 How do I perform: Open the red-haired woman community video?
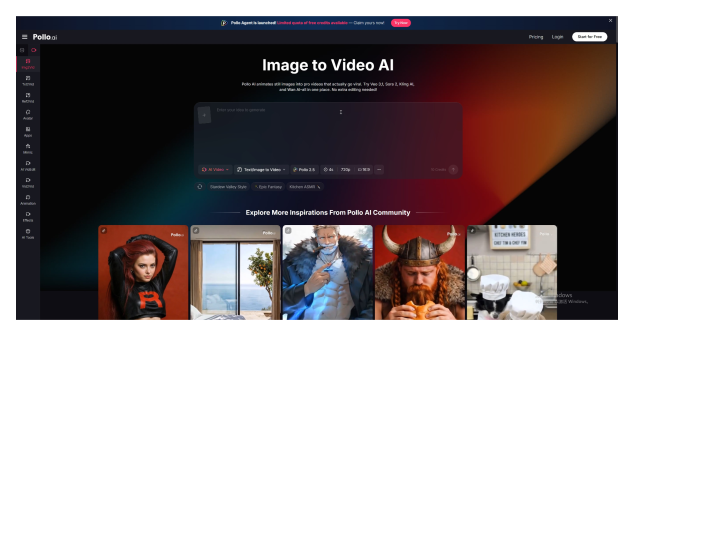tap(143, 272)
